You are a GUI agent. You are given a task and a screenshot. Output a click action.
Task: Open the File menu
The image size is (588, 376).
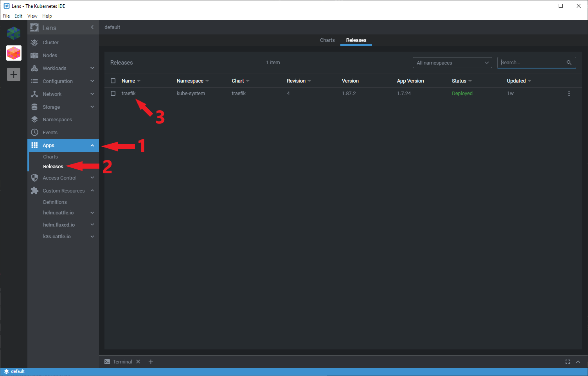click(6, 16)
